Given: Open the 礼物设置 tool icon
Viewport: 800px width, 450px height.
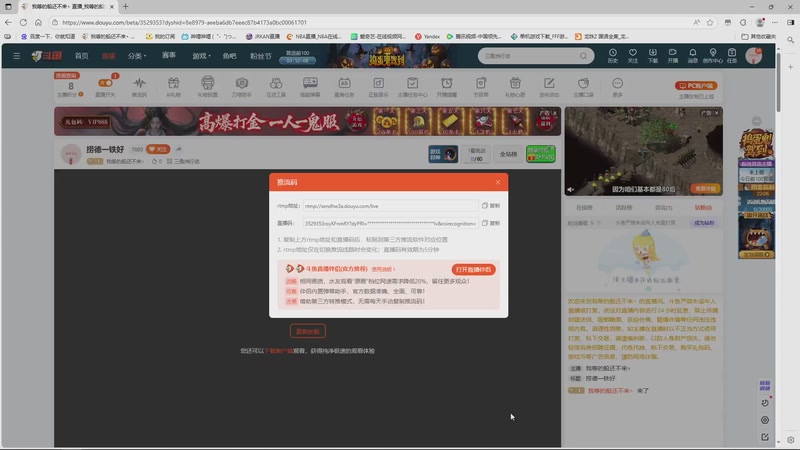Looking at the screenshot, I should [x=208, y=86].
